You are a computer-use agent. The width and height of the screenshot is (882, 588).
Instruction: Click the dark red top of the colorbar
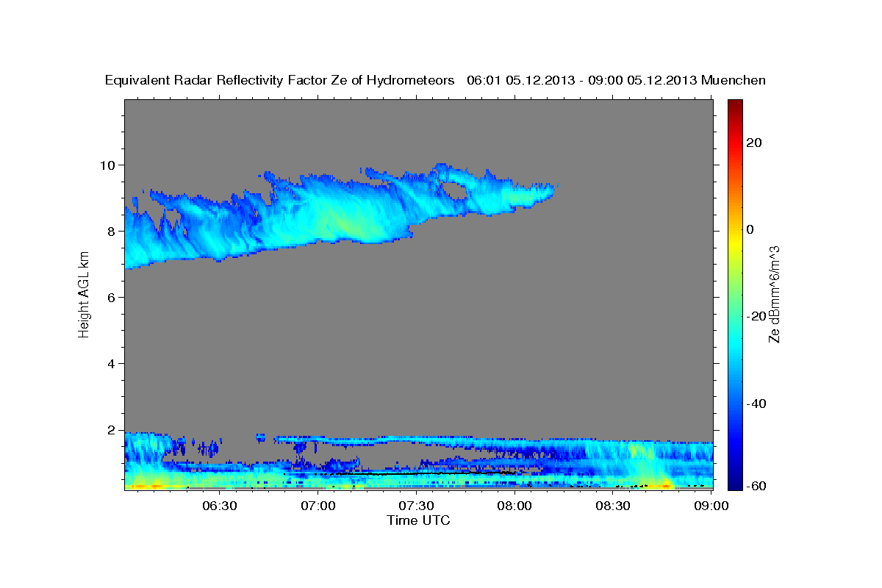coord(735,107)
